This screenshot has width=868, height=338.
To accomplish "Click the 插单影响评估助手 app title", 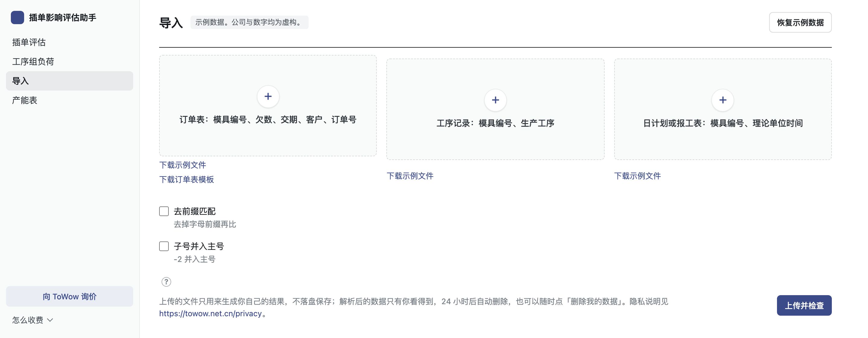I will 63,18.
